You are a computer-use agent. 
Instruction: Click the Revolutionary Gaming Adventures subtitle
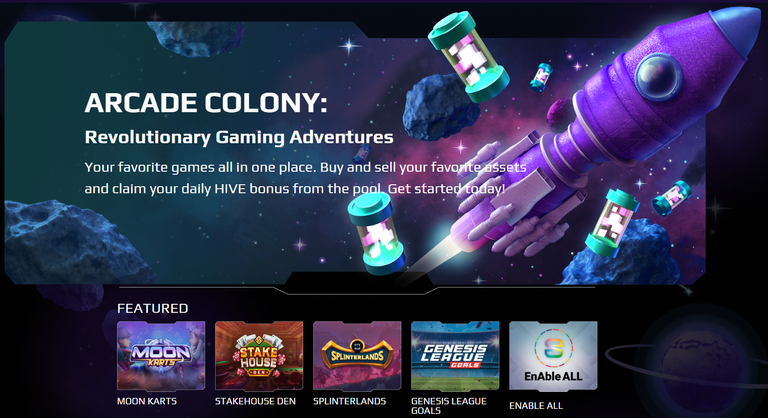tap(239, 137)
